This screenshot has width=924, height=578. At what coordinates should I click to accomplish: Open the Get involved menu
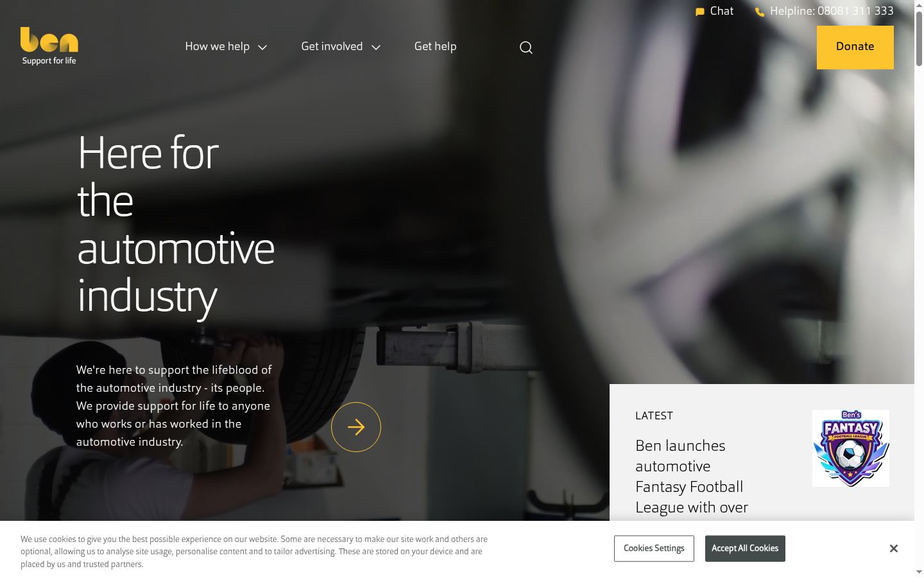[x=332, y=46]
